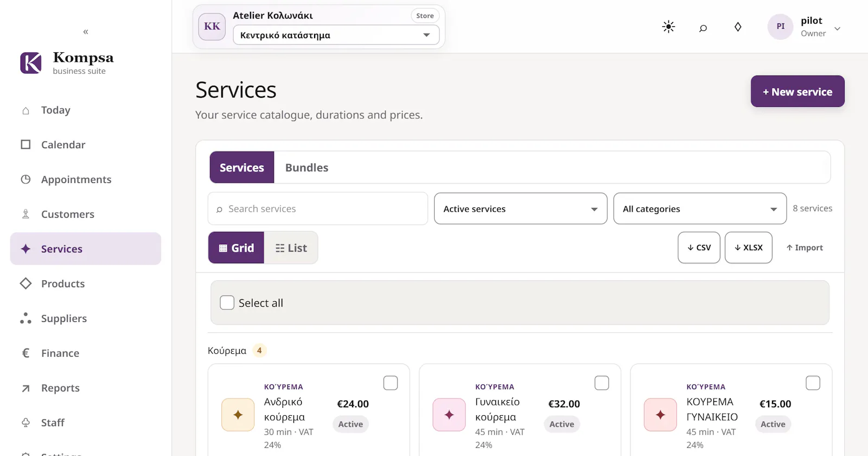Tick the checkbox on Ανδρικό κούρεμα card
Viewport: 868px width, 456px height.
point(391,383)
